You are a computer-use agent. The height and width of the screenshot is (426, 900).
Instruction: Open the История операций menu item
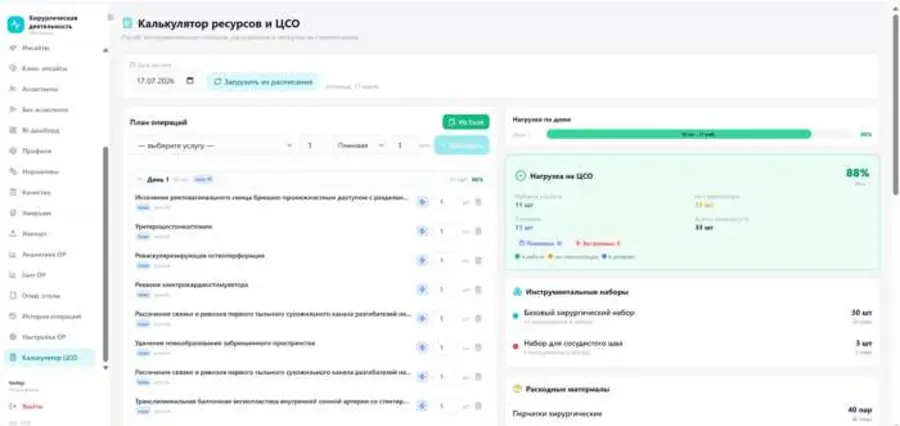click(50, 316)
